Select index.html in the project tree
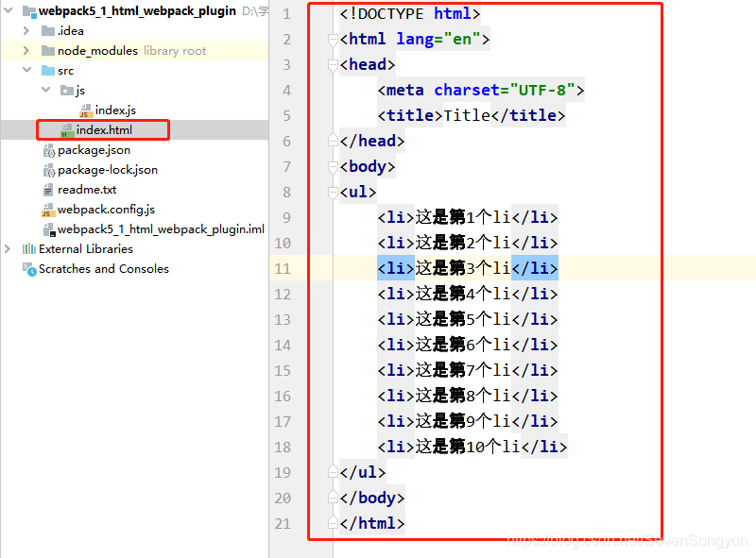 click(x=104, y=129)
